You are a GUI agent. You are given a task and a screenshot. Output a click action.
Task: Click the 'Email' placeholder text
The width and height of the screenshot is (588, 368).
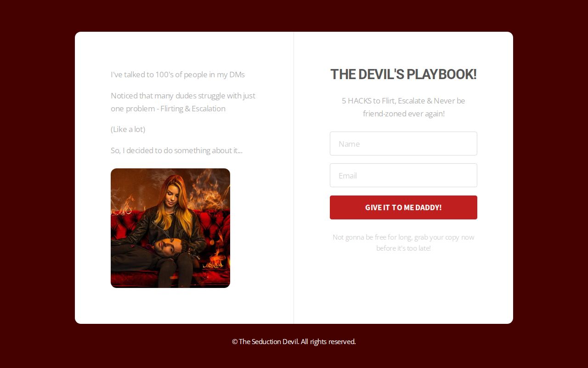click(x=348, y=176)
